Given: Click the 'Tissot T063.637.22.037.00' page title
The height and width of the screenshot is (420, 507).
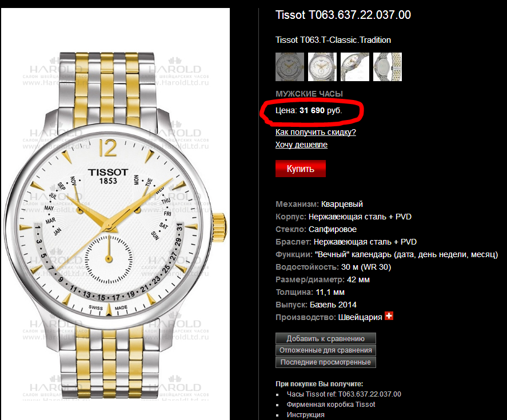Looking at the screenshot, I should coord(343,15).
